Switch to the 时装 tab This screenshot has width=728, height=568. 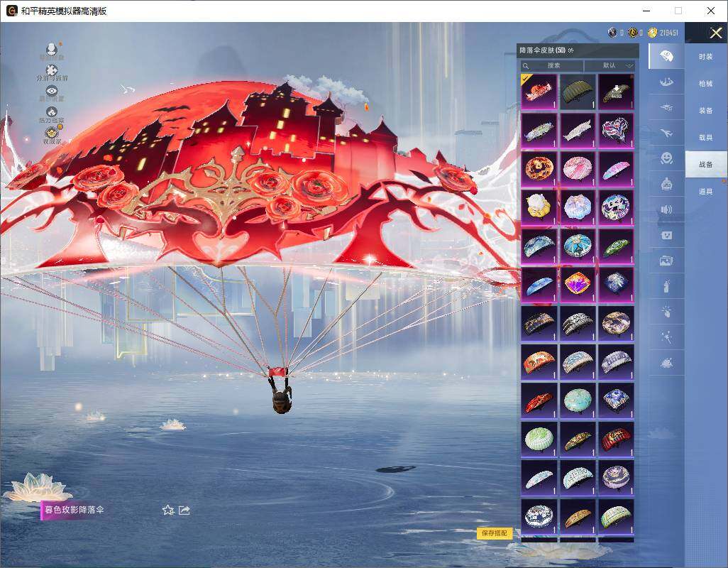706,57
